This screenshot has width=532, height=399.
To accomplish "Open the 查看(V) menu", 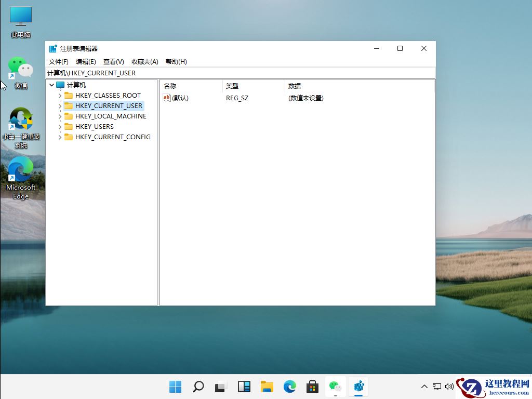I will [x=114, y=61].
